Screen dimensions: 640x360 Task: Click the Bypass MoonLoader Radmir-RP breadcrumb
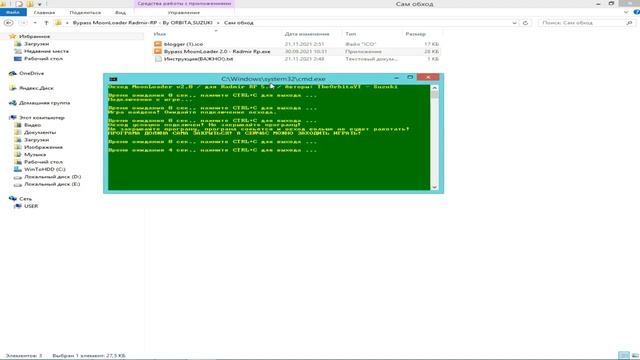142,23
